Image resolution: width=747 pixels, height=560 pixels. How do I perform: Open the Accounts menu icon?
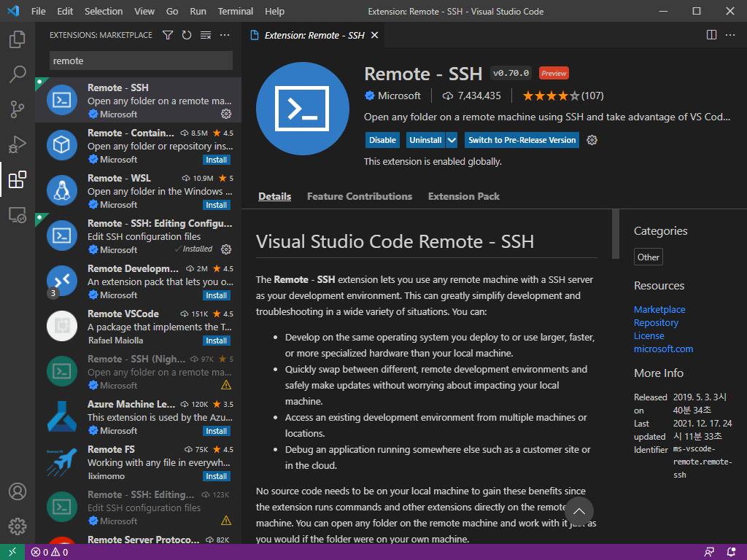click(18, 491)
